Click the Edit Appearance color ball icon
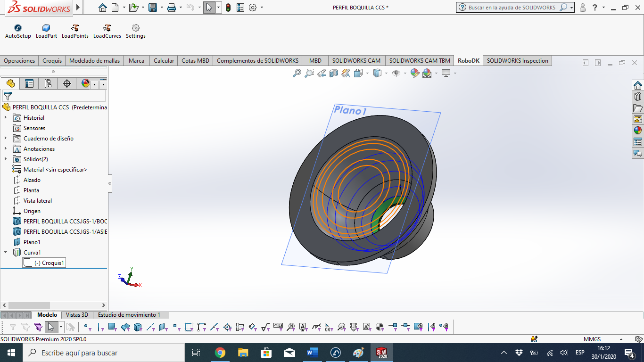The image size is (644, 362). (414, 73)
